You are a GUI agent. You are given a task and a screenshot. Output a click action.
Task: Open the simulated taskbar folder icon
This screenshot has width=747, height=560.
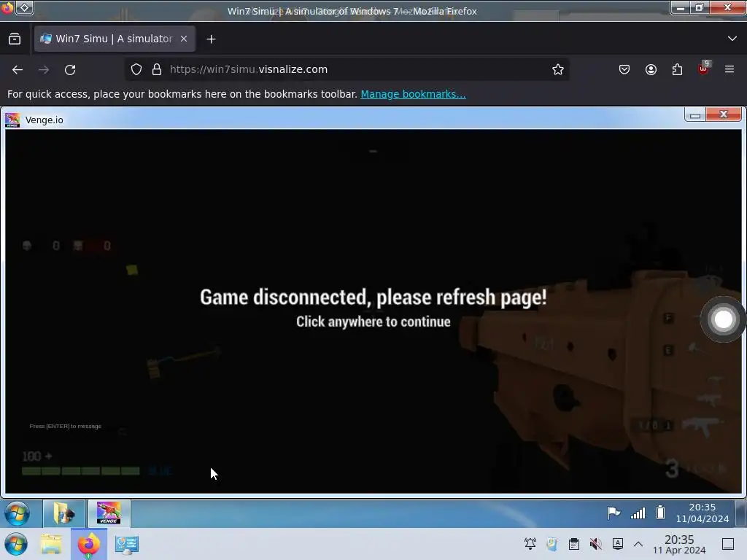click(64, 514)
